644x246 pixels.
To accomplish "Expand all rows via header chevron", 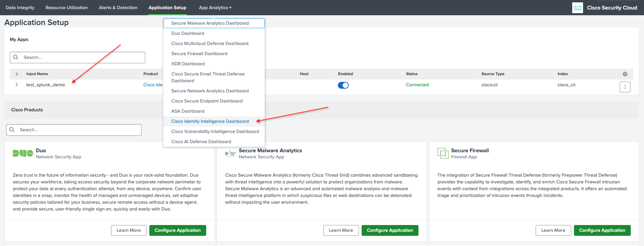I will pos(17,74).
